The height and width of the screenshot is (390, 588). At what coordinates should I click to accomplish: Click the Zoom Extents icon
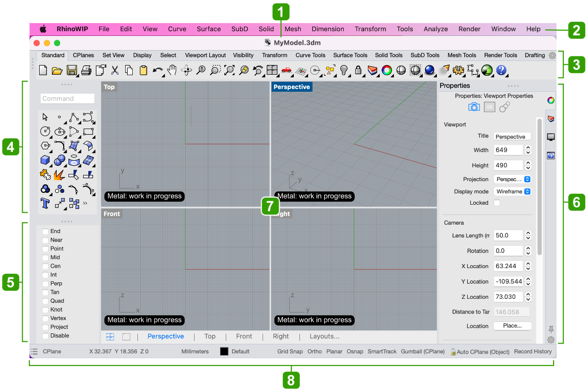point(230,70)
